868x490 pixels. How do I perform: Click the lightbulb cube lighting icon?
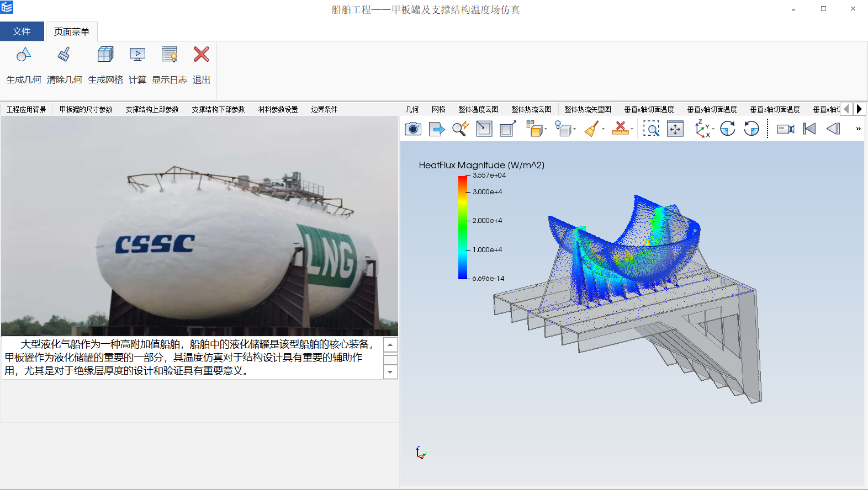[x=563, y=129]
